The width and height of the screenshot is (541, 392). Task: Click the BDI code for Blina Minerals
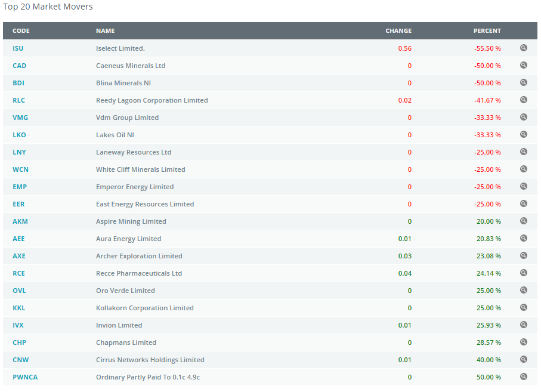(x=18, y=83)
